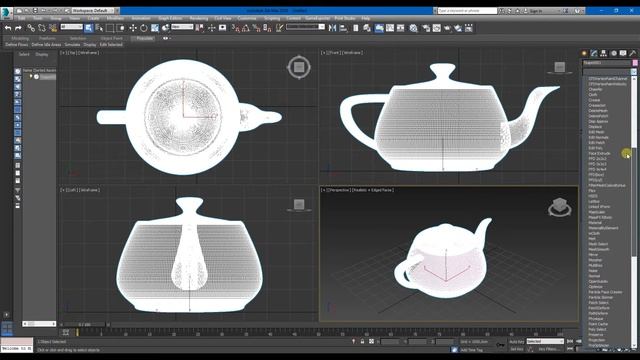Open the Schematic View icon
This screenshot has width=640, height=360.
tap(401, 28)
